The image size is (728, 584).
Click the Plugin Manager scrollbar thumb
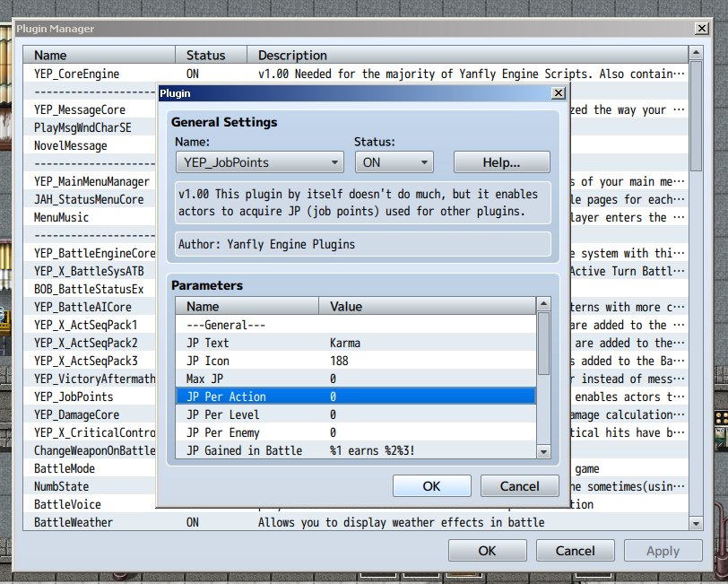696,116
